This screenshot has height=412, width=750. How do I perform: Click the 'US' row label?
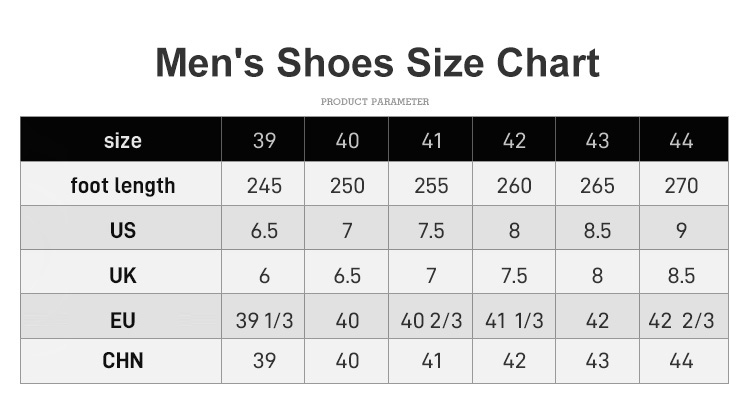point(122,230)
